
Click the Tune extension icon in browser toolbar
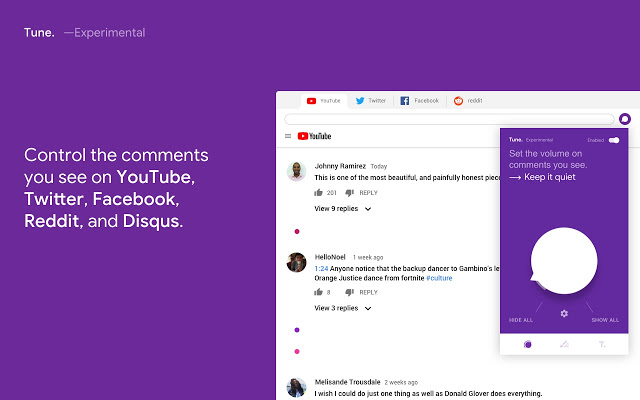[x=625, y=119]
